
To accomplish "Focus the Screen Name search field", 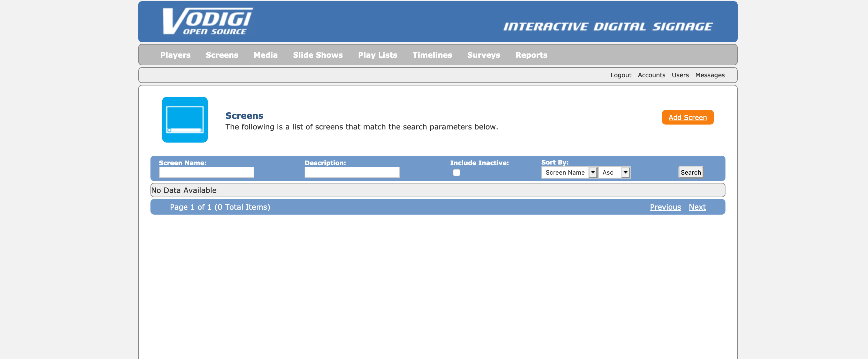I will (x=206, y=172).
